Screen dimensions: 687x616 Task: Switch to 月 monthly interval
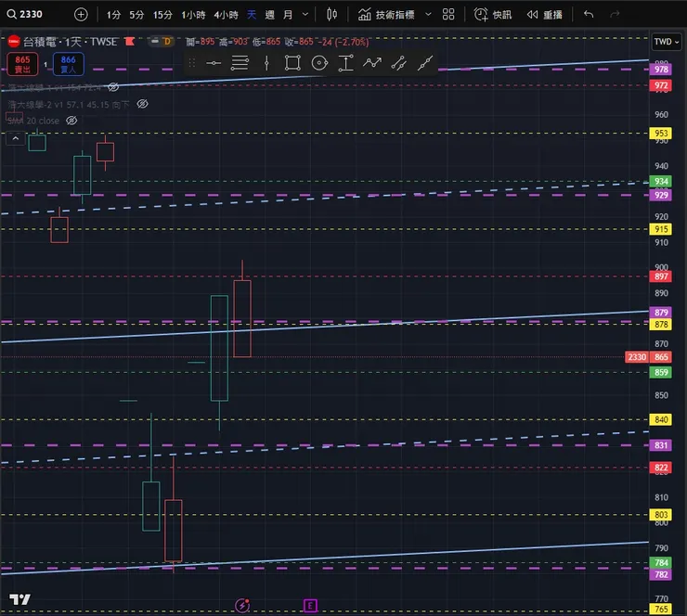point(288,15)
